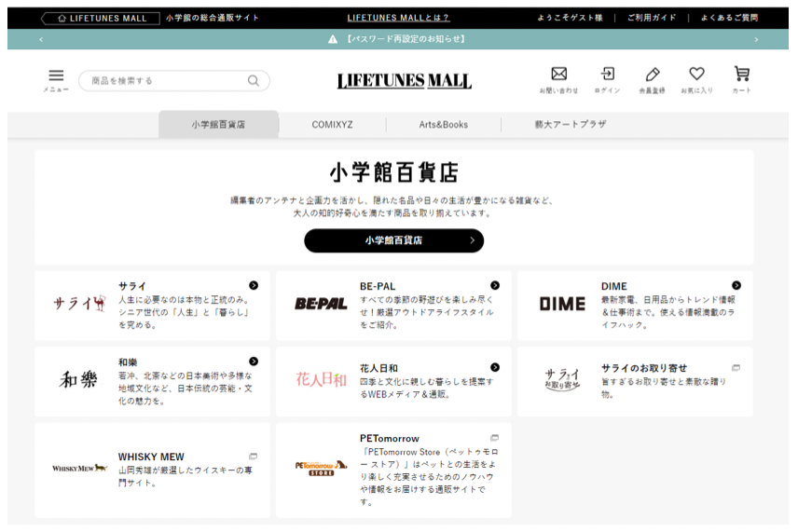The image size is (798, 532).
Task: Click the home icon beside LIFETUNES MALL
Action: (x=62, y=19)
